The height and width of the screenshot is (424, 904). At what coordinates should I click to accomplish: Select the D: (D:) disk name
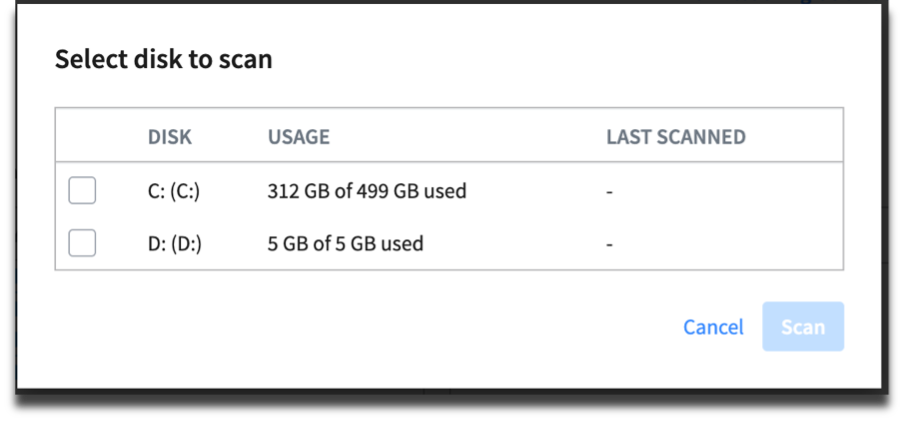click(174, 243)
